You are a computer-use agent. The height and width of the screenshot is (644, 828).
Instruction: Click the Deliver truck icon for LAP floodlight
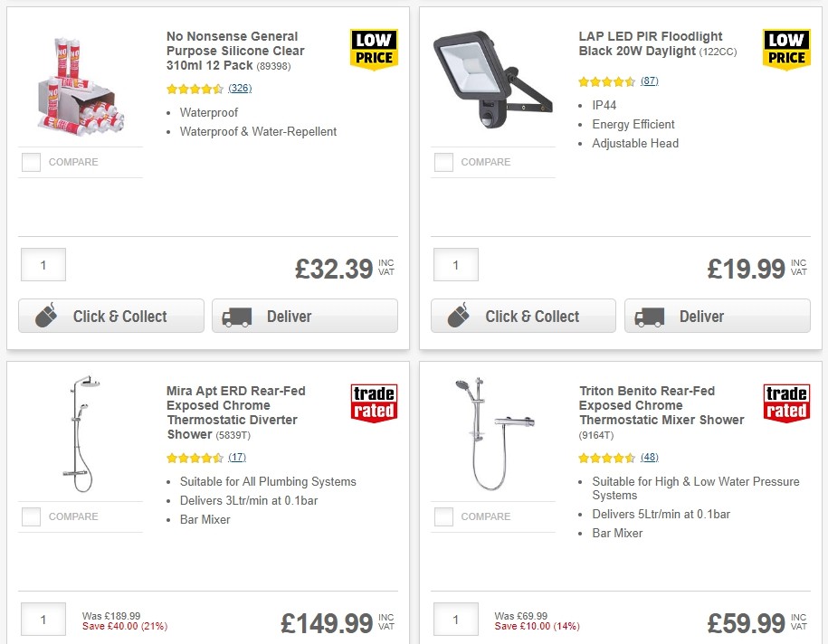(648, 317)
